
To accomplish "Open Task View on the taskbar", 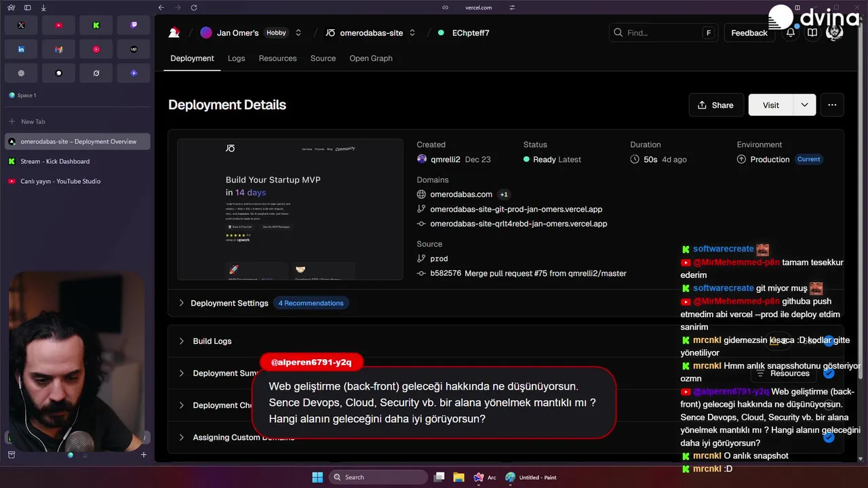I will (439, 477).
